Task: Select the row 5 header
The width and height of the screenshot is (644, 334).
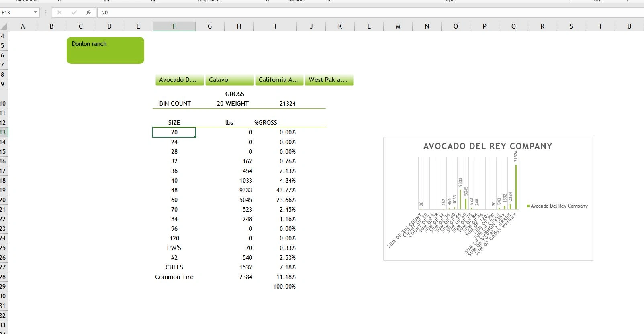Action: pyautogui.click(x=4, y=46)
